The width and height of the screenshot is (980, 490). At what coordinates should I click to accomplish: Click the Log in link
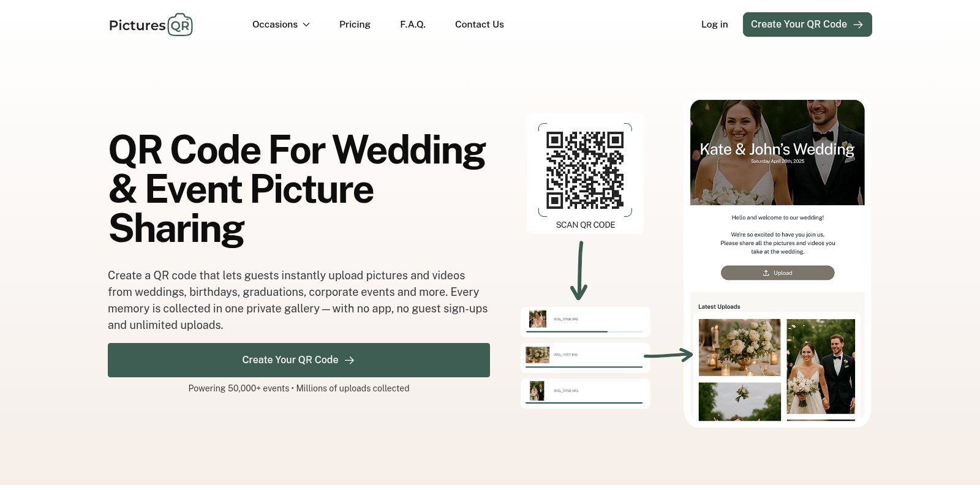(715, 24)
